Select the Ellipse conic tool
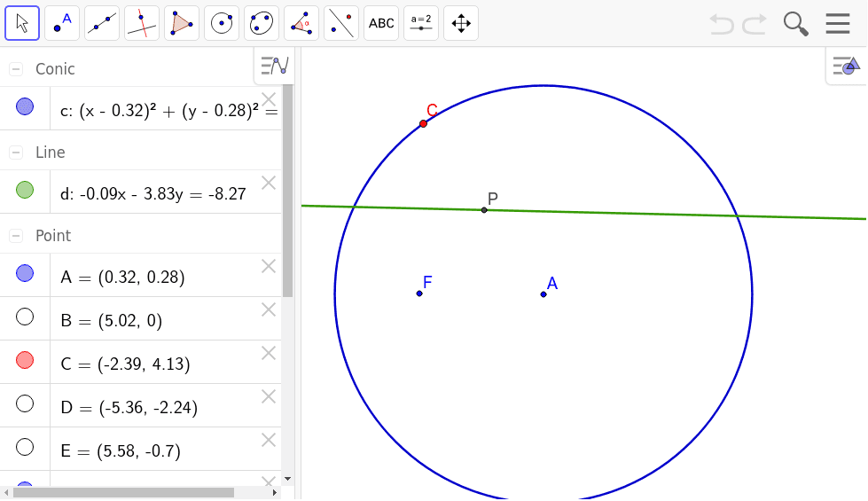868x501 pixels. pos(262,23)
